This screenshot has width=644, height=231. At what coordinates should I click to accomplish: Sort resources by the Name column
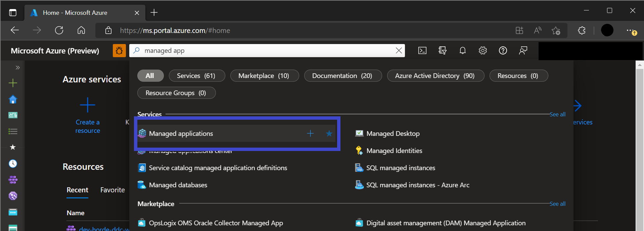pyautogui.click(x=76, y=213)
